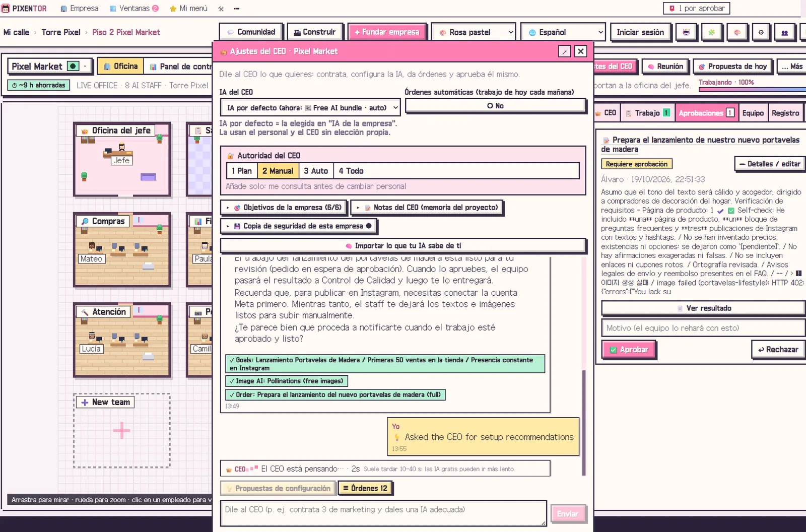Viewport: 806px width, 532px height.
Task: Click the pink plus to add a team
Action: coord(121,431)
